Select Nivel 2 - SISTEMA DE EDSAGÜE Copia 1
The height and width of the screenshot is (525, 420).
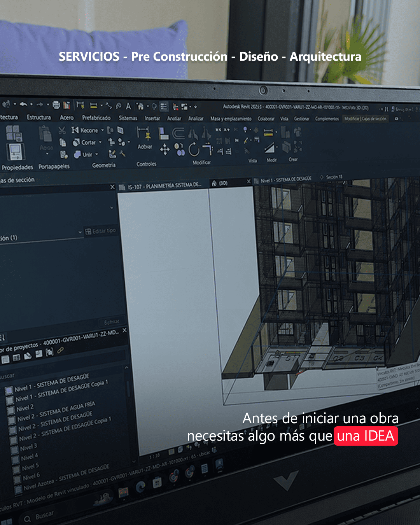pos(65,429)
